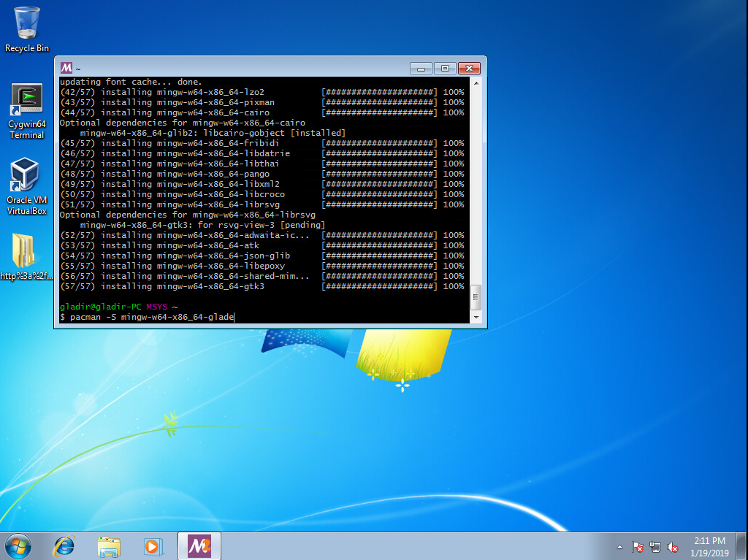Click the MSYS2 icon in terminal title bar
Screen dimensions: 748x560
pos(66,68)
